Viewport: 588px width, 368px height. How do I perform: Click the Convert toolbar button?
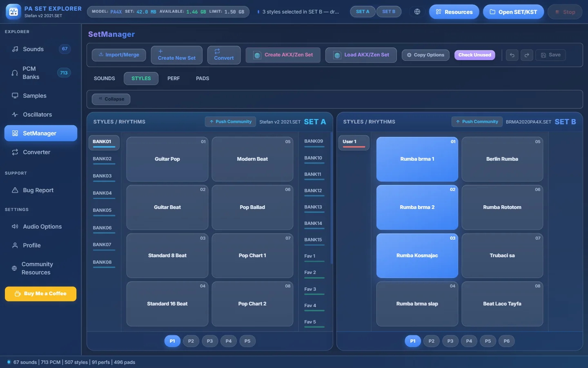(x=224, y=55)
